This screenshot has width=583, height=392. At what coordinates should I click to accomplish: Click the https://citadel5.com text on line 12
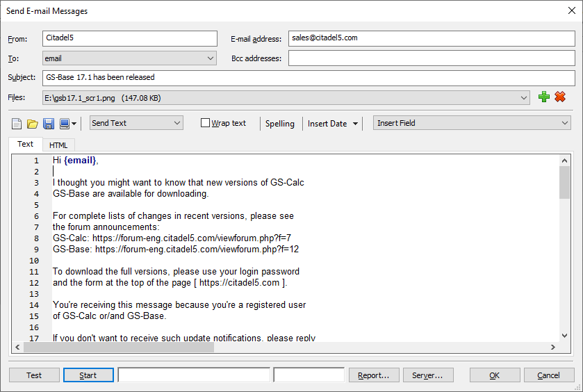click(x=240, y=283)
